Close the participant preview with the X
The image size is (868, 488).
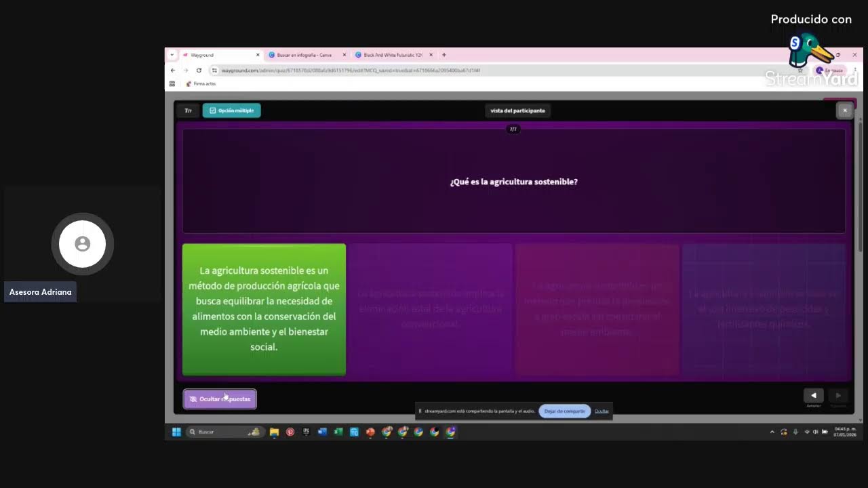click(x=844, y=110)
